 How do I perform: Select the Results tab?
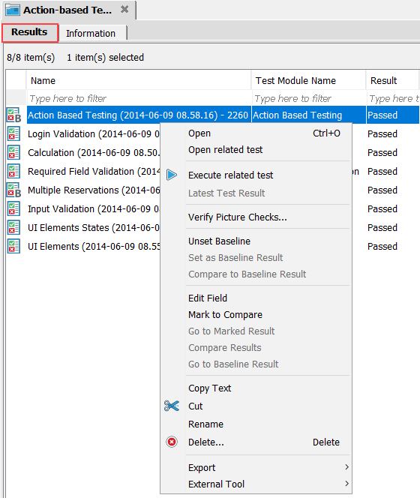(x=29, y=32)
